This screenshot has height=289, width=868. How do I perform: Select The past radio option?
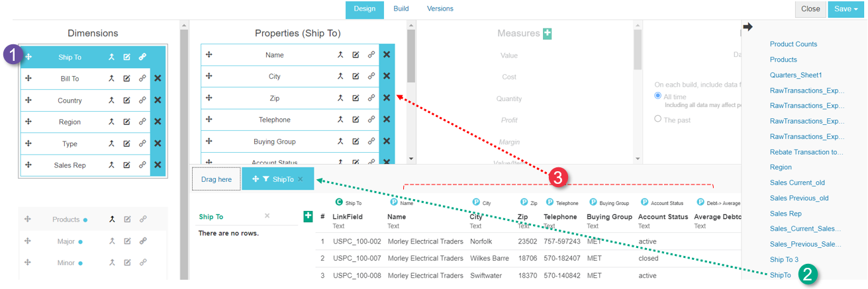coord(658,119)
